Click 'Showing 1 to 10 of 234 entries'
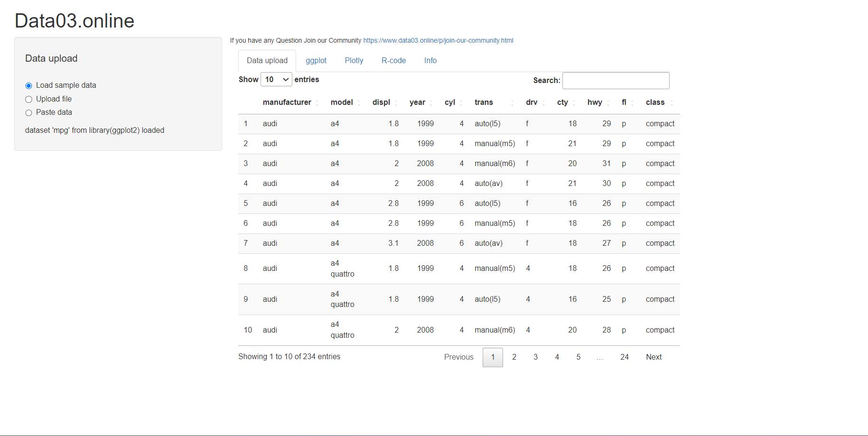 (x=289, y=357)
